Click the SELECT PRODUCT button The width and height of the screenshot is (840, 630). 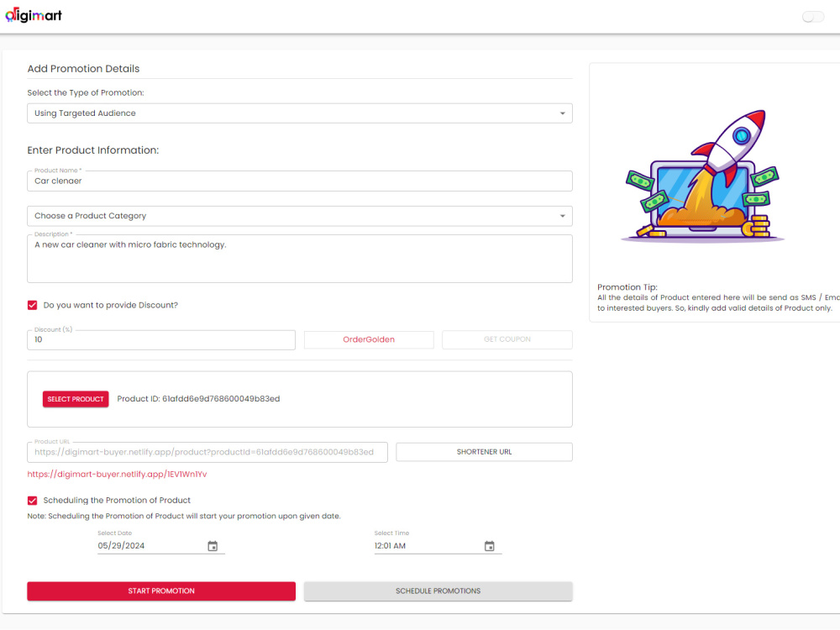[76, 399]
